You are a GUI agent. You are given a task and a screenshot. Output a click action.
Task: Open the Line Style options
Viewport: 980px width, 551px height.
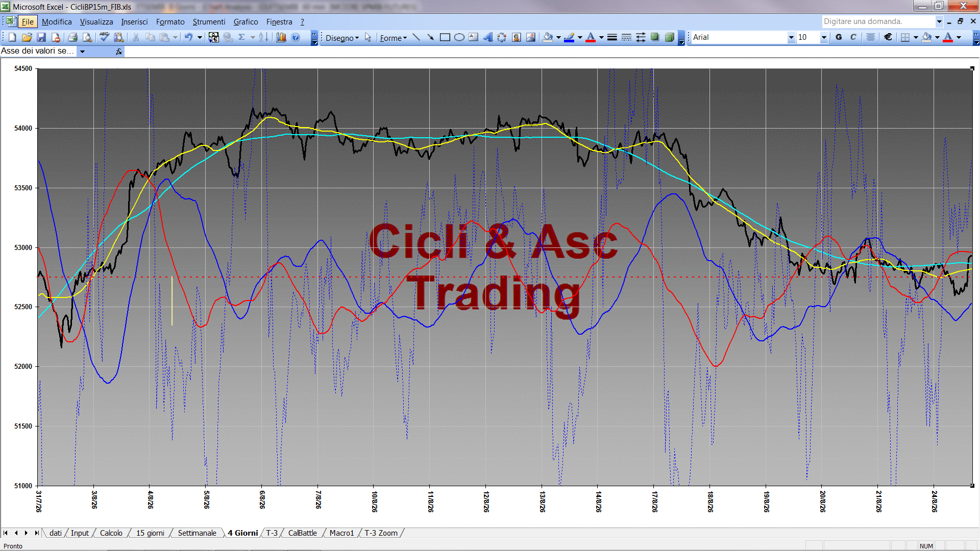(612, 37)
